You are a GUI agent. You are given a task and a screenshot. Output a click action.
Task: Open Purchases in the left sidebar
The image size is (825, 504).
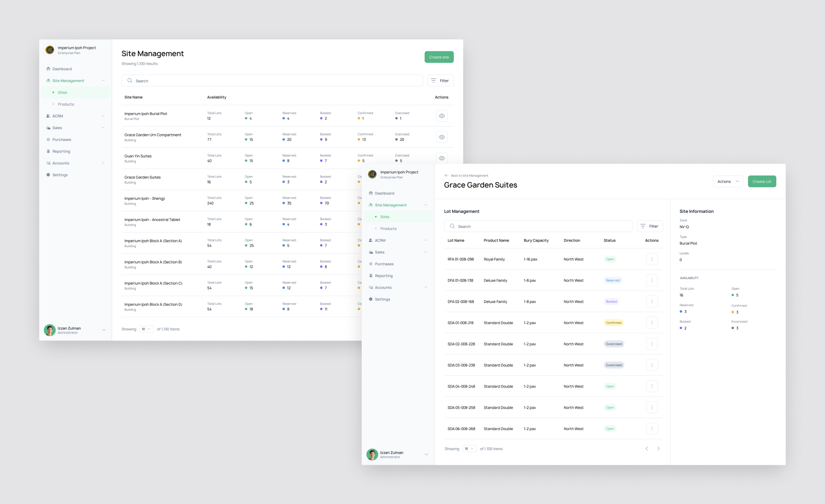(x=62, y=140)
